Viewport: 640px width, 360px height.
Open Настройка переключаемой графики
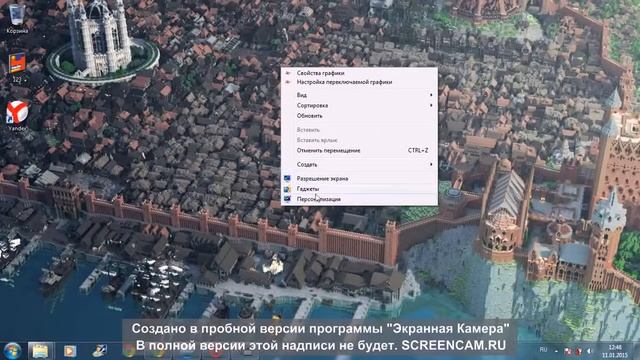click(359, 82)
